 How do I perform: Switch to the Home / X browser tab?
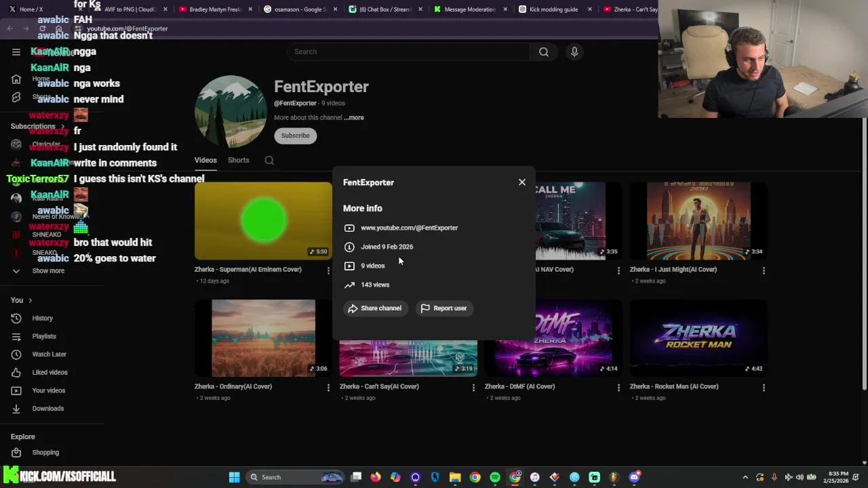(x=41, y=9)
